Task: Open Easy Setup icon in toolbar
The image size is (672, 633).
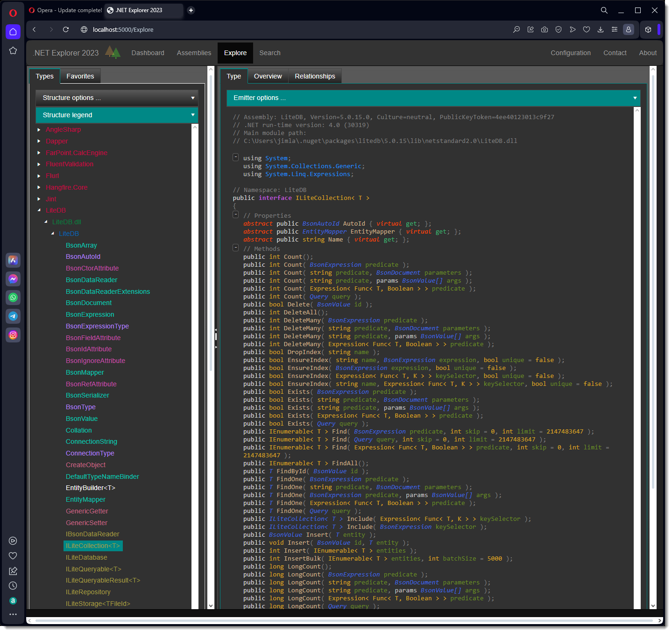Action: pyautogui.click(x=615, y=29)
